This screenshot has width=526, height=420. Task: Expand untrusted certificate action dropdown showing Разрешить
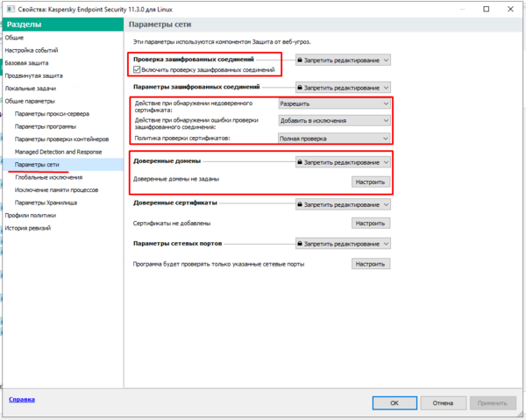(334, 103)
